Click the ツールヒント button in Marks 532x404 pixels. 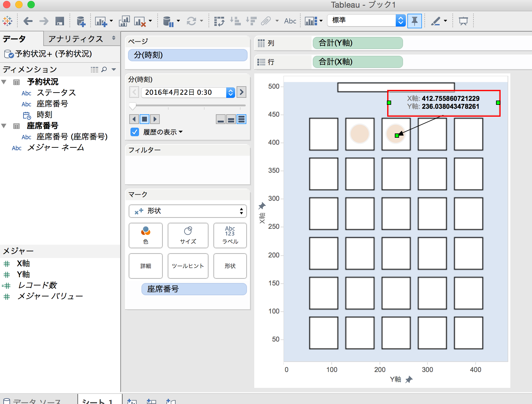click(188, 266)
